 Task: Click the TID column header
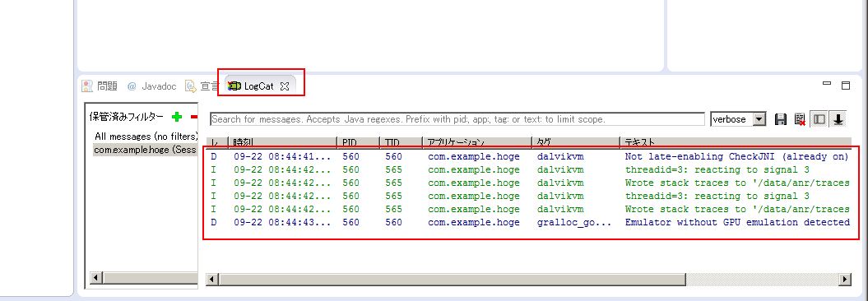pyautogui.click(x=402, y=142)
